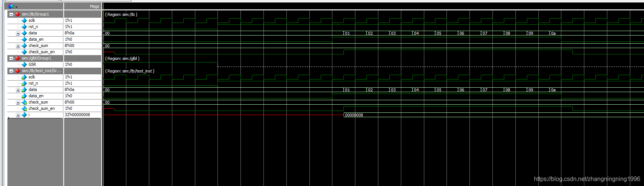
Task: Collapse the sim:/glbl/Group1 group
Action: click(x=11, y=58)
